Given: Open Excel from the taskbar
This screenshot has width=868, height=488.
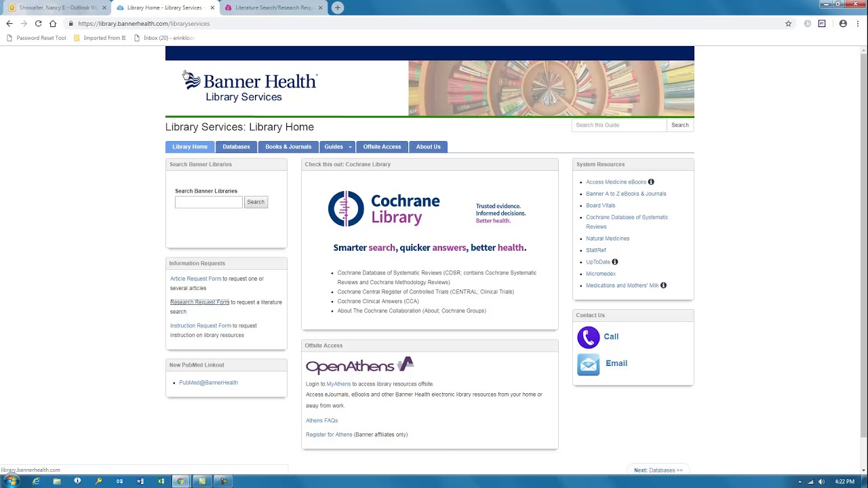Looking at the screenshot, I should click(161, 481).
